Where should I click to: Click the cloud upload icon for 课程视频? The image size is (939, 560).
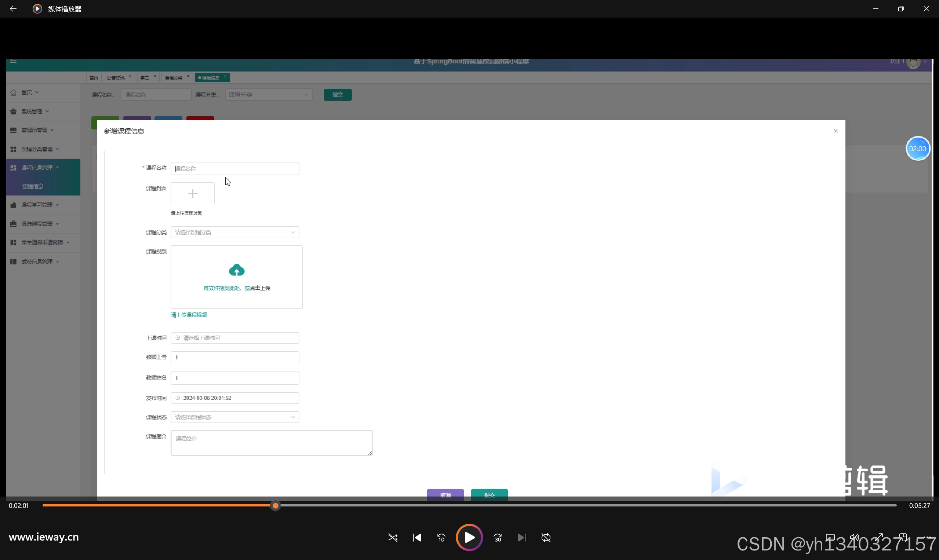pos(237,270)
